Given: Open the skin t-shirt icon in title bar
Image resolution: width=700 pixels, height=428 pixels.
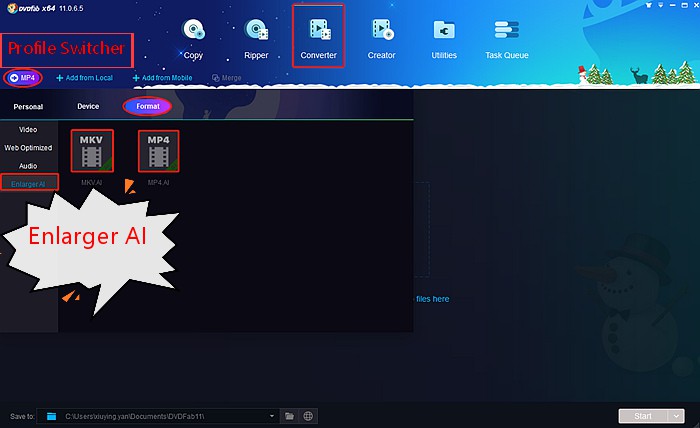Looking at the screenshot, I should (x=649, y=5).
